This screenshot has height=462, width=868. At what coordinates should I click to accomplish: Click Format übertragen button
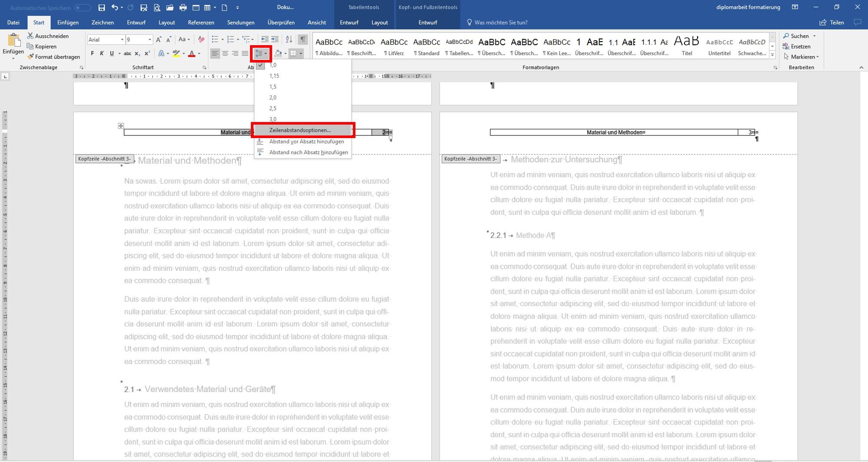[x=53, y=57]
